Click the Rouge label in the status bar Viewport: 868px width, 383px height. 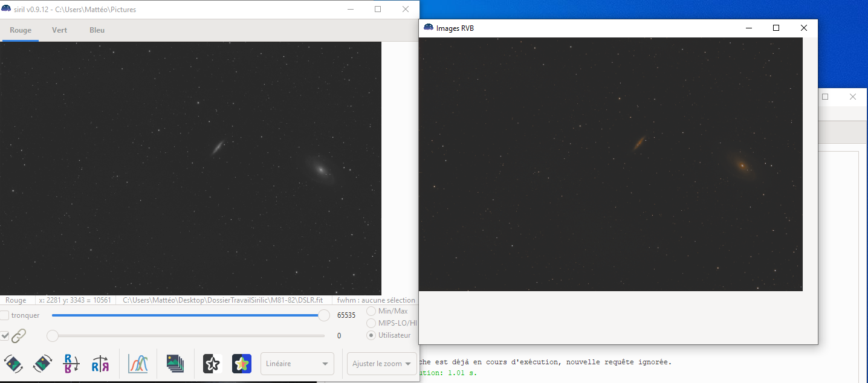(x=16, y=300)
